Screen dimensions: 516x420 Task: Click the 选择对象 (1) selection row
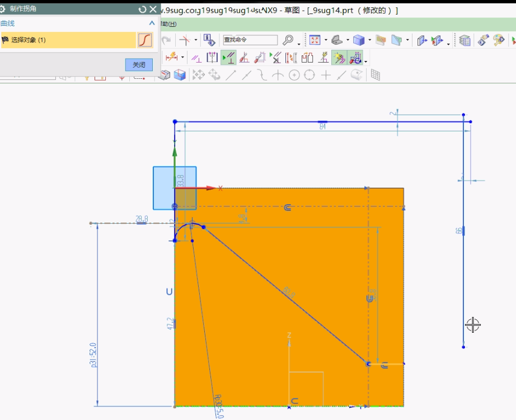68,40
